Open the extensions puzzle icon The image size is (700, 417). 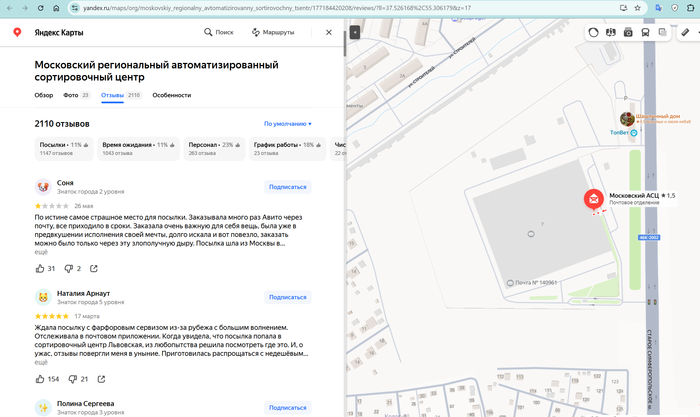tap(691, 8)
